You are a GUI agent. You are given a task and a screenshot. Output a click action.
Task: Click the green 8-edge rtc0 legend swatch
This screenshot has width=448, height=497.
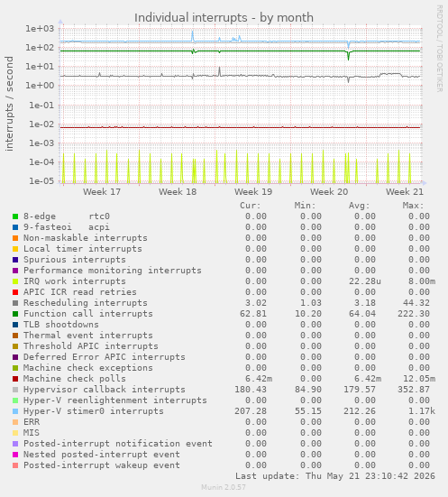coord(15,216)
